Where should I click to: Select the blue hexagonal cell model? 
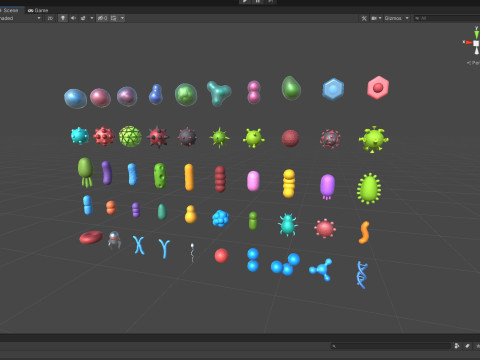coord(333,89)
